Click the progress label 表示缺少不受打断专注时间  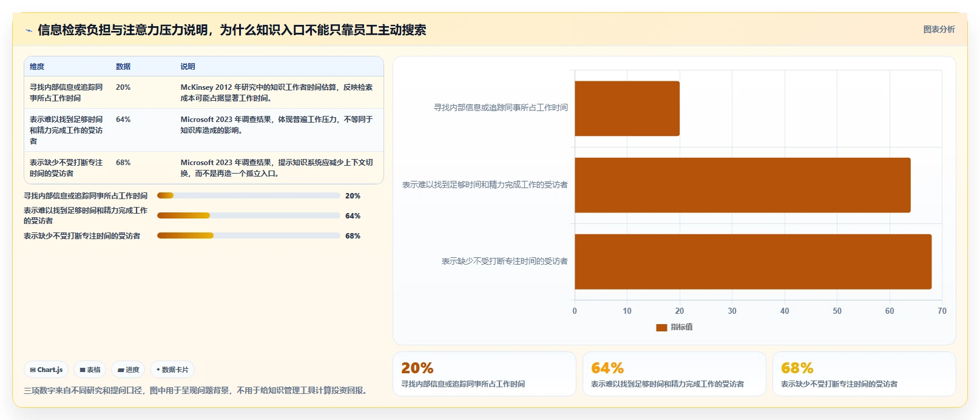click(x=82, y=236)
